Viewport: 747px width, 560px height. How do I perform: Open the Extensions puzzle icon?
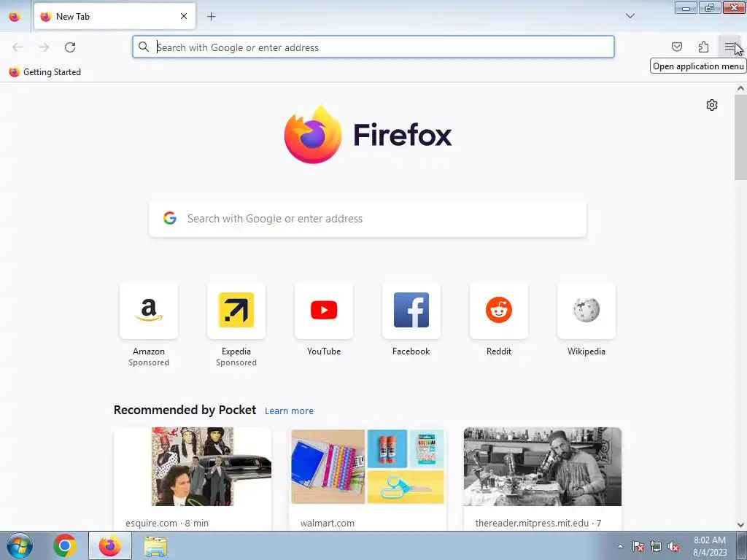coord(703,47)
